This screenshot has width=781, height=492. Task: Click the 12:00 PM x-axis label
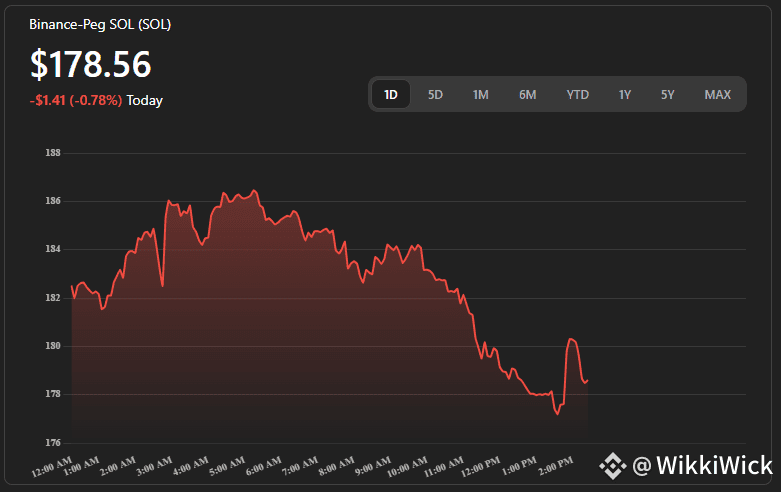480,467
